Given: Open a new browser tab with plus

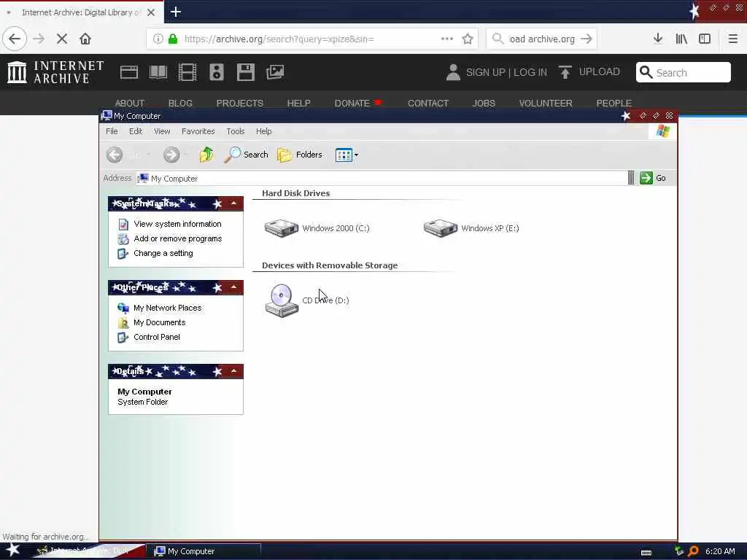Looking at the screenshot, I should 175,12.
